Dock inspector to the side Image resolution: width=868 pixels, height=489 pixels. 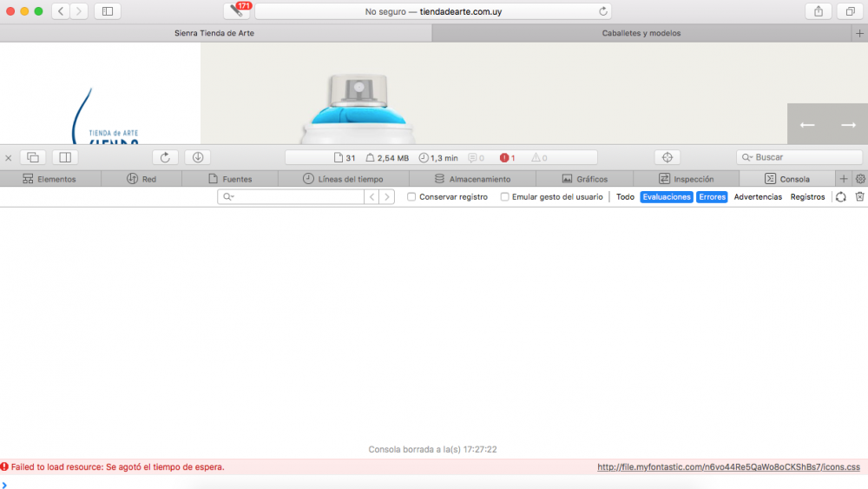[65, 157]
